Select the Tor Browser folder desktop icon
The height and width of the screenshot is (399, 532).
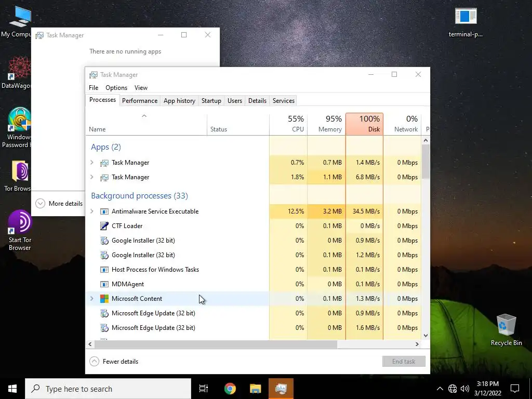coord(19,177)
